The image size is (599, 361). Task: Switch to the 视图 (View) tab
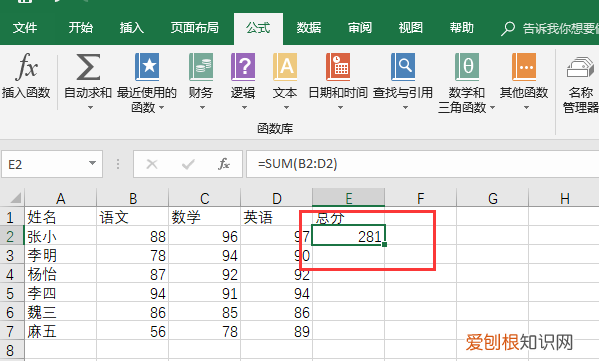coord(410,28)
